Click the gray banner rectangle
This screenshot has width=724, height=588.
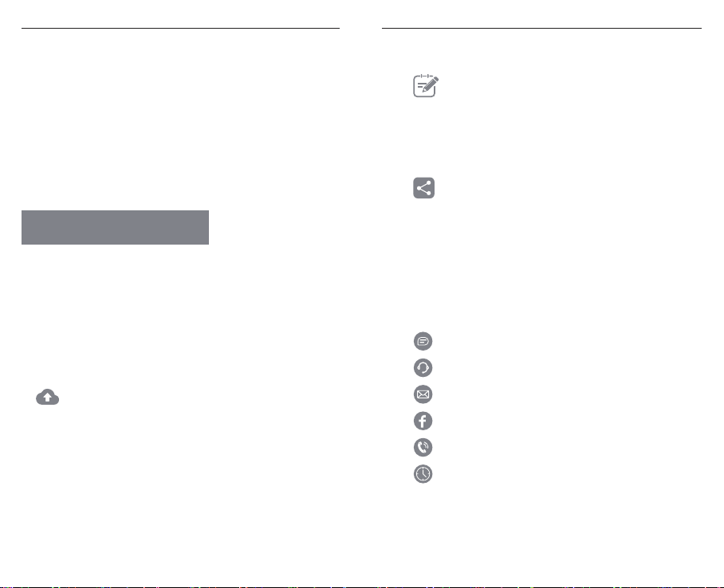(x=115, y=227)
